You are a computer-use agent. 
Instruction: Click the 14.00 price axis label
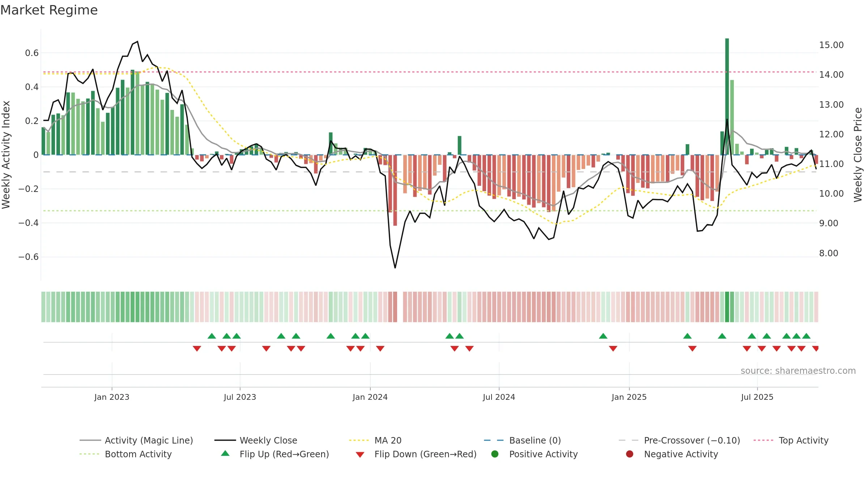(831, 75)
